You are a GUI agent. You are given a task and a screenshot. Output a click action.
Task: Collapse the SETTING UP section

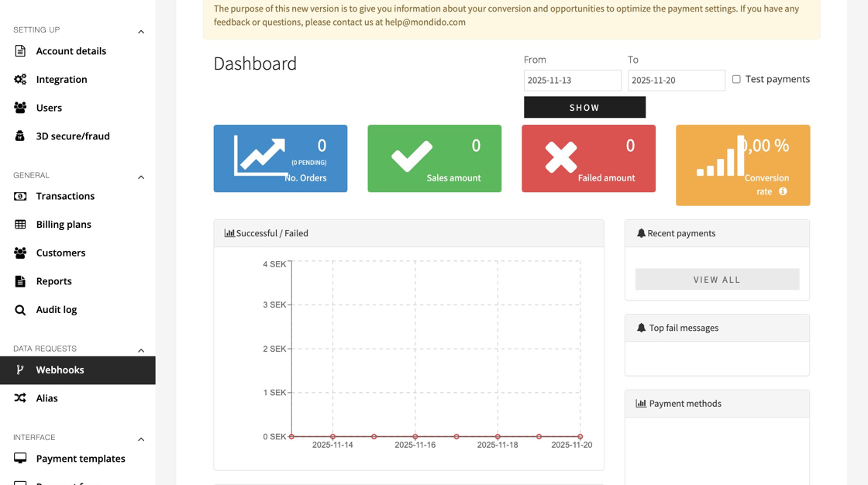[141, 32]
